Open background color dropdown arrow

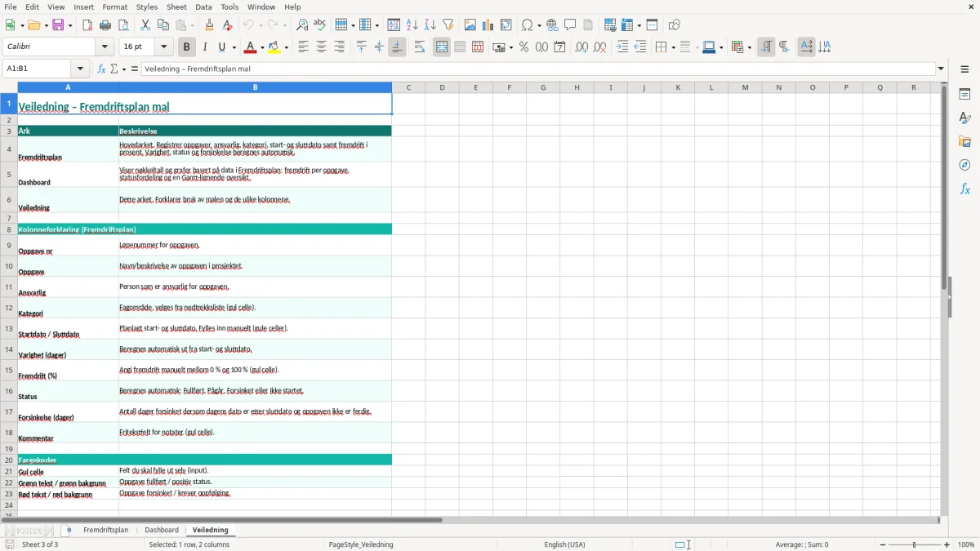[287, 47]
